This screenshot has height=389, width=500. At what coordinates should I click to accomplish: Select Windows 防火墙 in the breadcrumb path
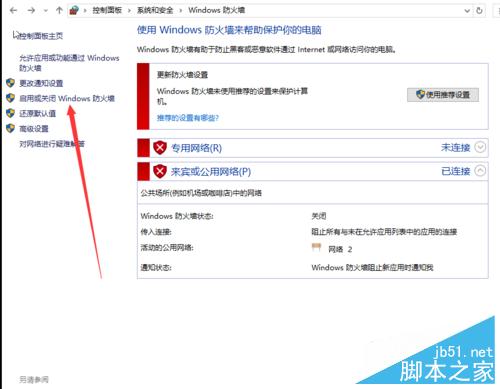click(217, 10)
